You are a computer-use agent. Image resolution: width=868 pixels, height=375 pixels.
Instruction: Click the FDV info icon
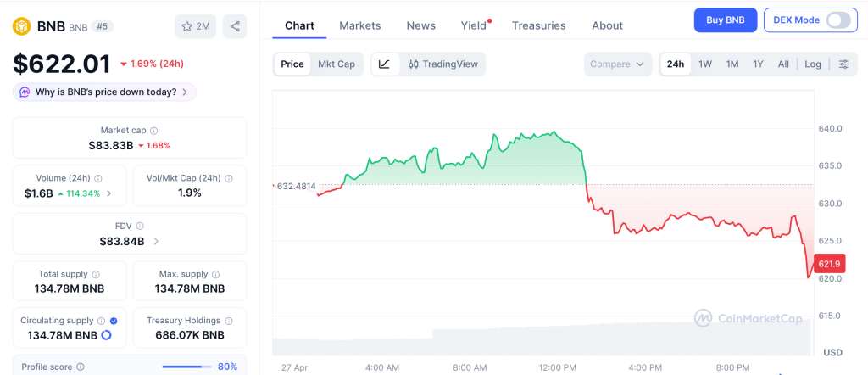(140, 227)
